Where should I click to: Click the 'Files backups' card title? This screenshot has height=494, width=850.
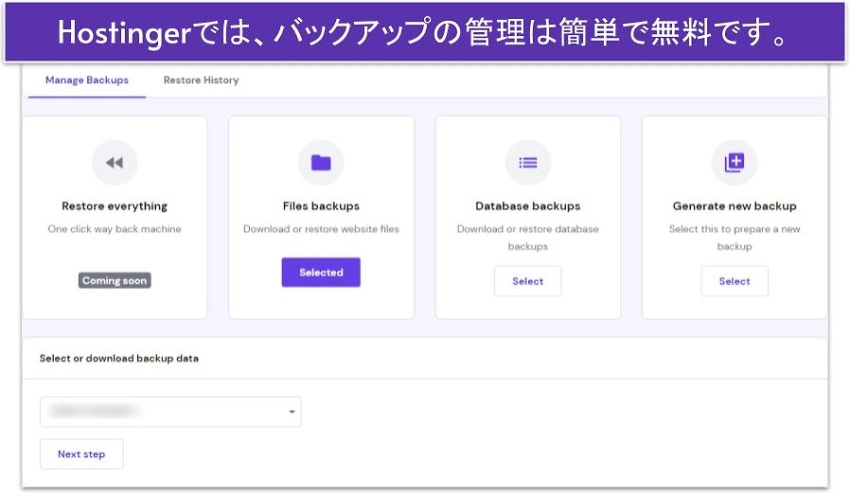coord(321,206)
